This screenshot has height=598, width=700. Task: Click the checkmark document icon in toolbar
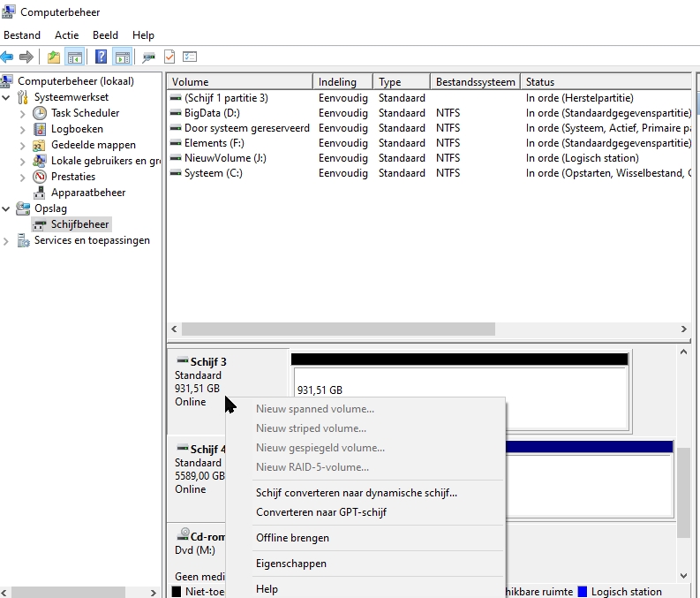tap(169, 57)
